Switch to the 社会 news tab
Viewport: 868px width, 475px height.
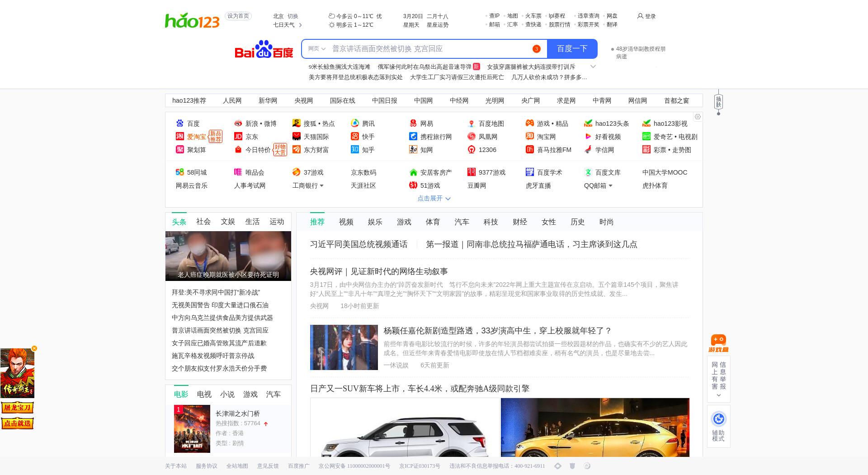pos(203,222)
